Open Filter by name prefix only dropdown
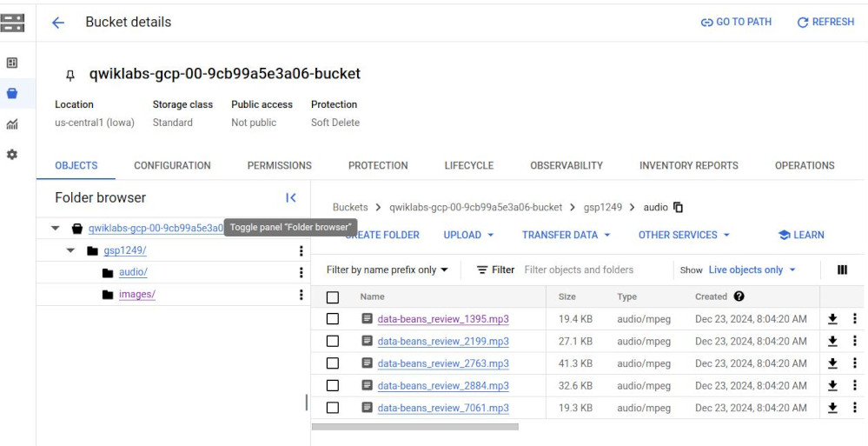 coord(387,270)
